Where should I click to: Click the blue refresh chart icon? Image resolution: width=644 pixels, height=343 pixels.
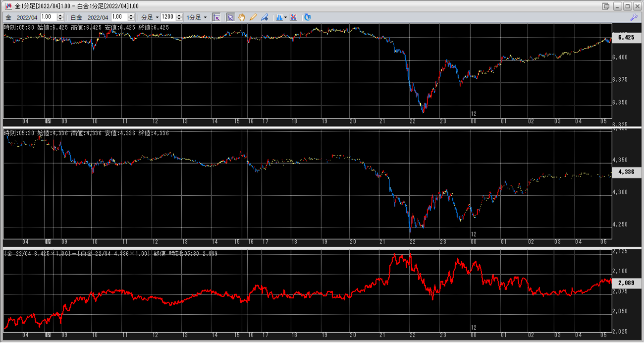click(x=308, y=17)
